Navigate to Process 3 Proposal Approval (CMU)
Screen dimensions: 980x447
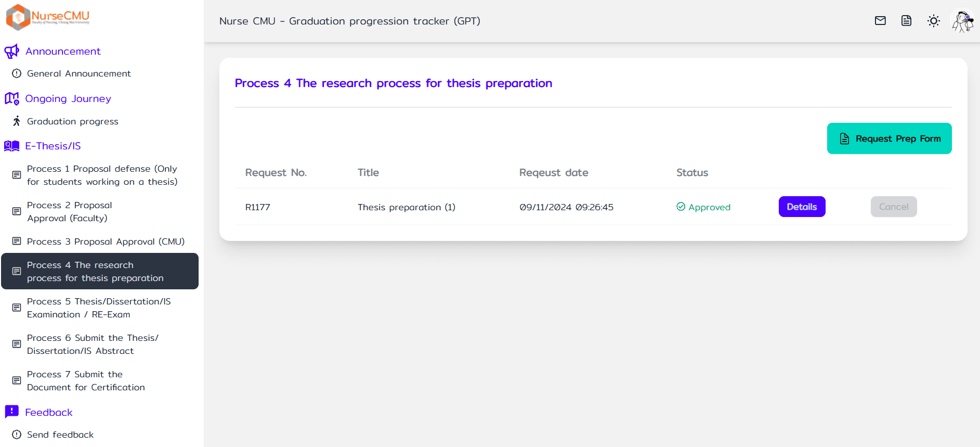[106, 241]
